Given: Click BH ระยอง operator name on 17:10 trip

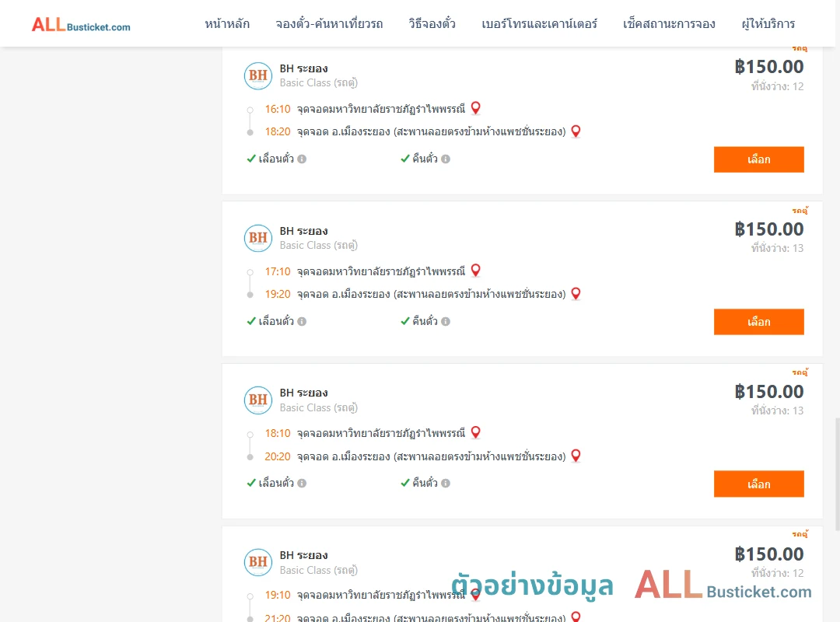Looking at the screenshot, I should click(303, 231).
